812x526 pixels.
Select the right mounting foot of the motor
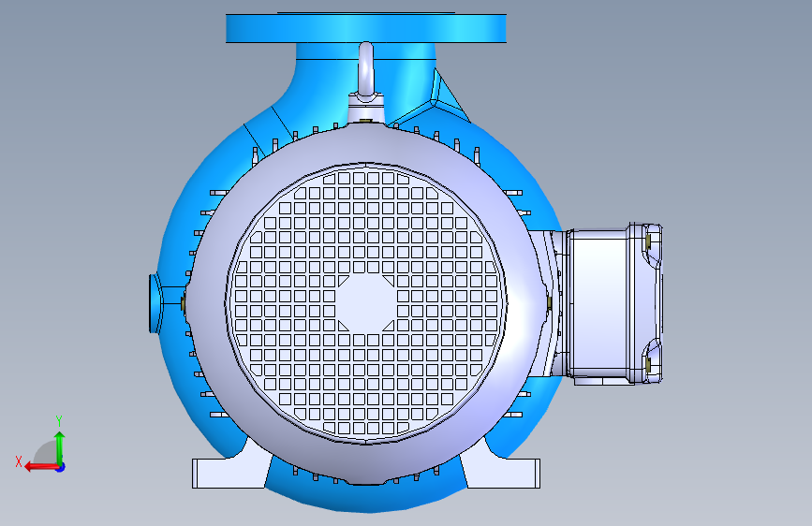(502, 472)
